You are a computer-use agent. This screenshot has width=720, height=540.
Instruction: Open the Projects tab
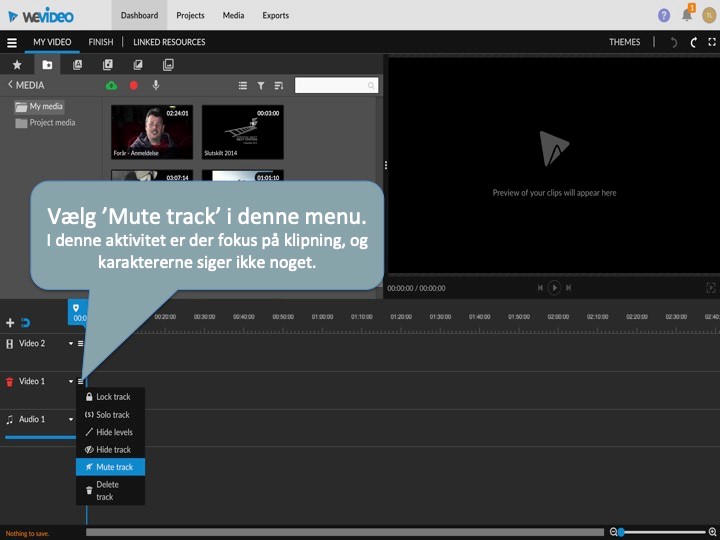pyautogui.click(x=190, y=15)
